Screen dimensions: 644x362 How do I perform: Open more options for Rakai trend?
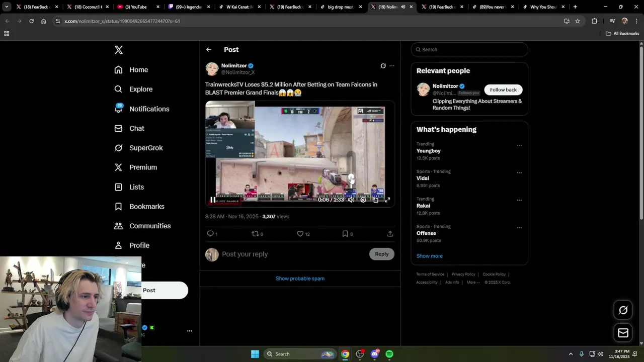click(519, 200)
